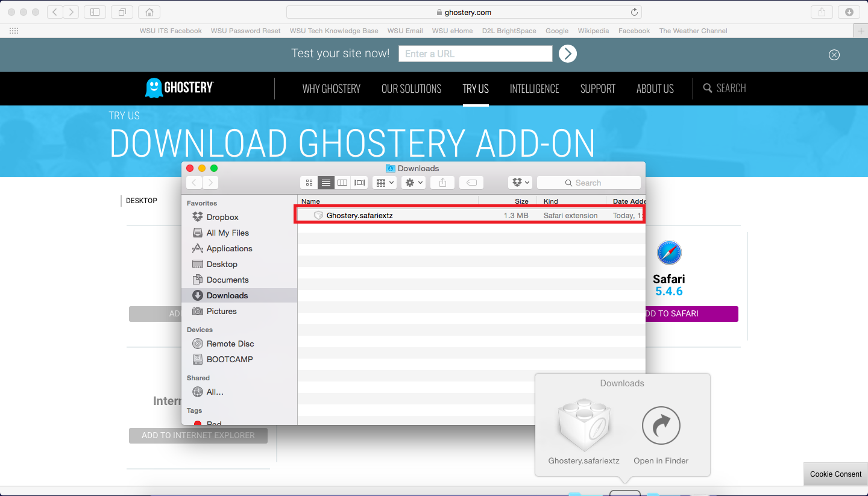Open the Finder arrange-by dropdown

coord(385,183)
